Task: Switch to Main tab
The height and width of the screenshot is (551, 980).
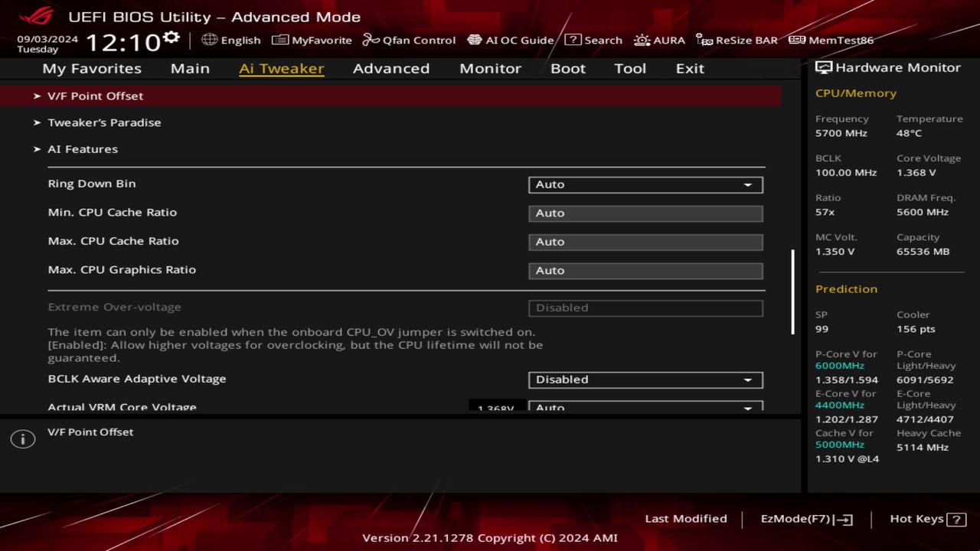Action: [190, 68]
